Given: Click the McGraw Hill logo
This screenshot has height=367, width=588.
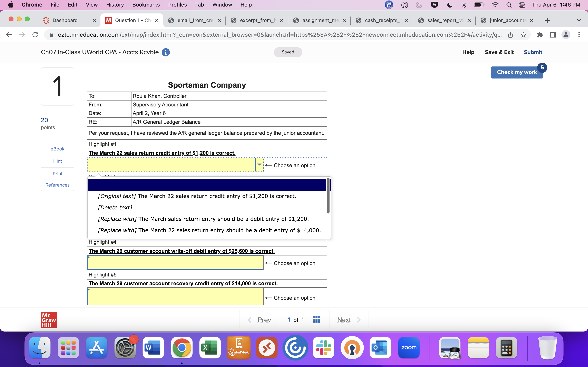Looking at the screenshot, I should coord(49,320).
